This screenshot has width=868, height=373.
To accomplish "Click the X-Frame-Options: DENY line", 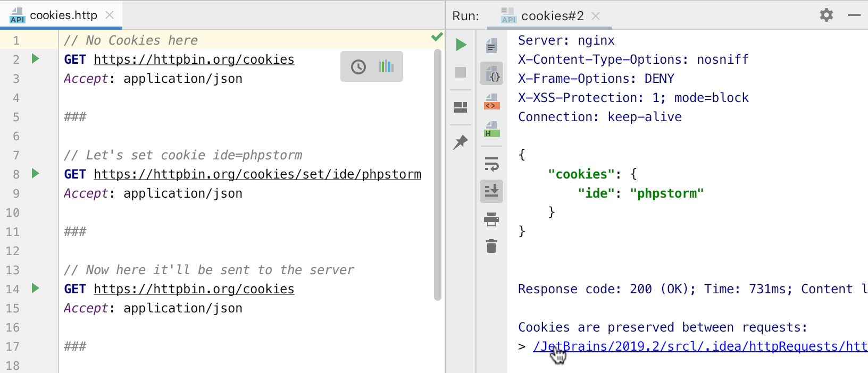I will (x=596, y=79).
